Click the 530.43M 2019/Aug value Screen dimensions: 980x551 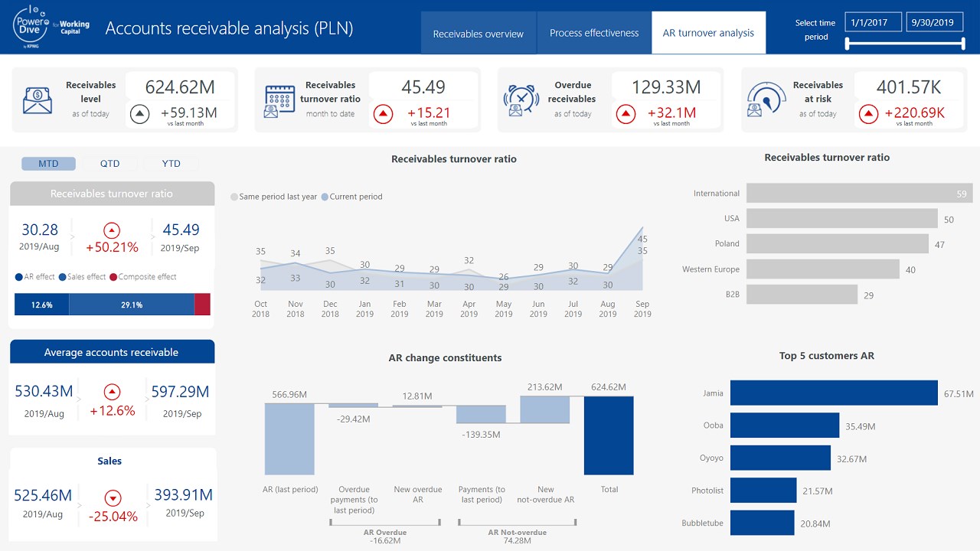coord(44,391)
